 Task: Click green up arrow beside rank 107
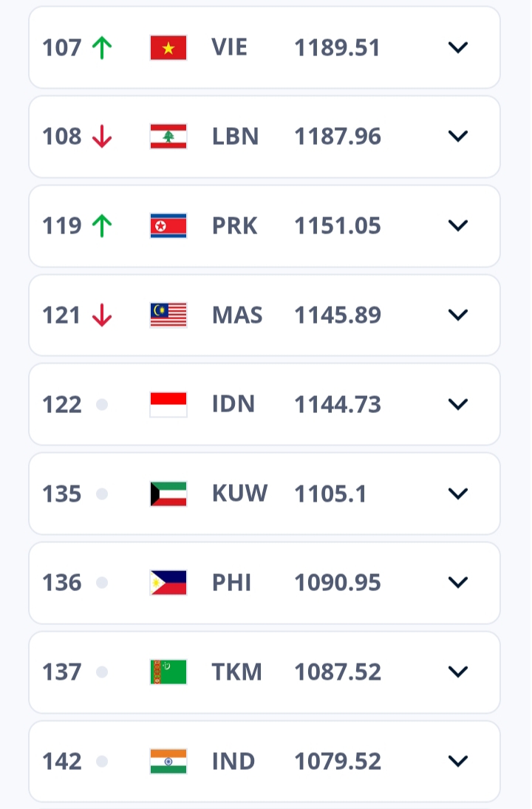point(102,48)
